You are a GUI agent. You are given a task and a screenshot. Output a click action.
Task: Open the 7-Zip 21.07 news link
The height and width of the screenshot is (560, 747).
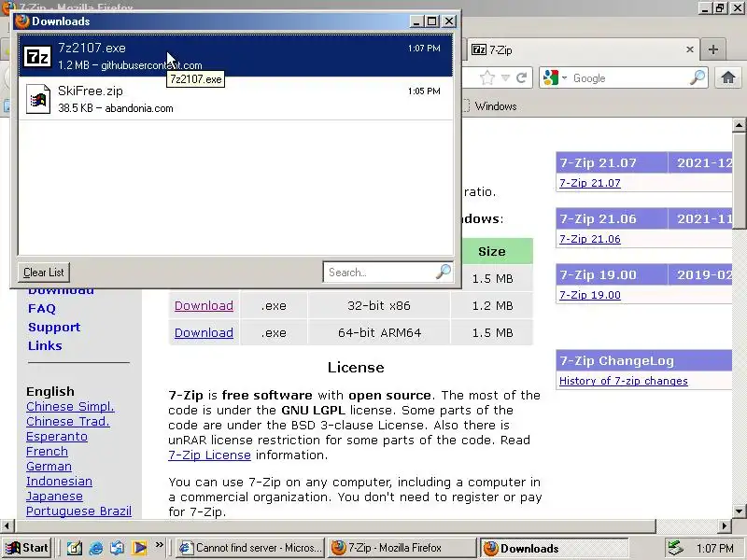point(590,183)
